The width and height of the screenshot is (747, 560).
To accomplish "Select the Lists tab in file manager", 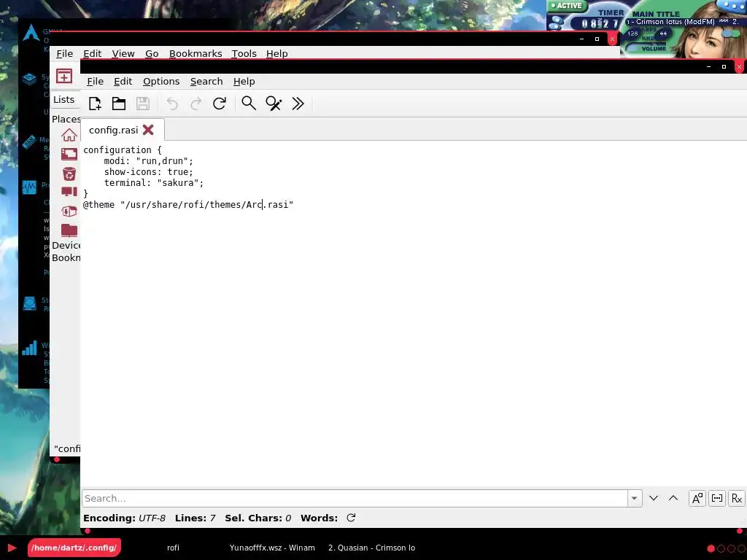I will 64,99.
